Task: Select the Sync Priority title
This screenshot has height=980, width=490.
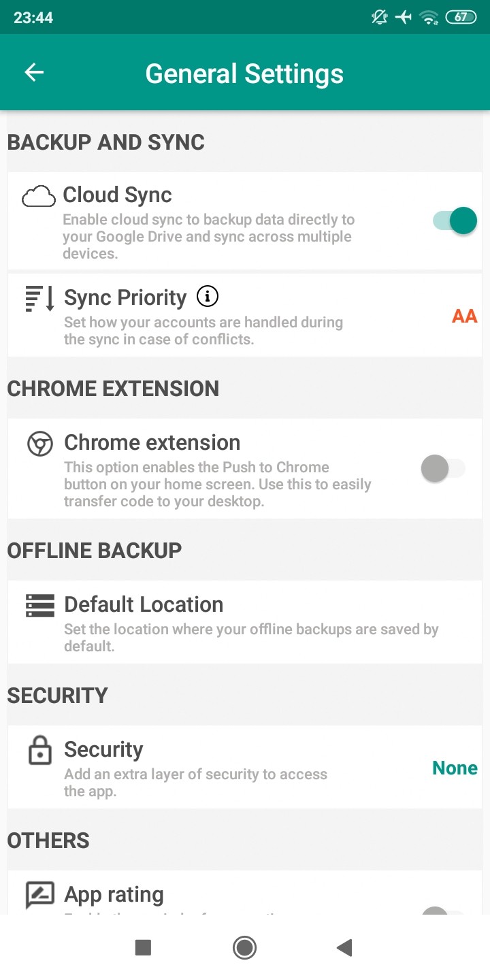Action: click(x=125, y=297)
